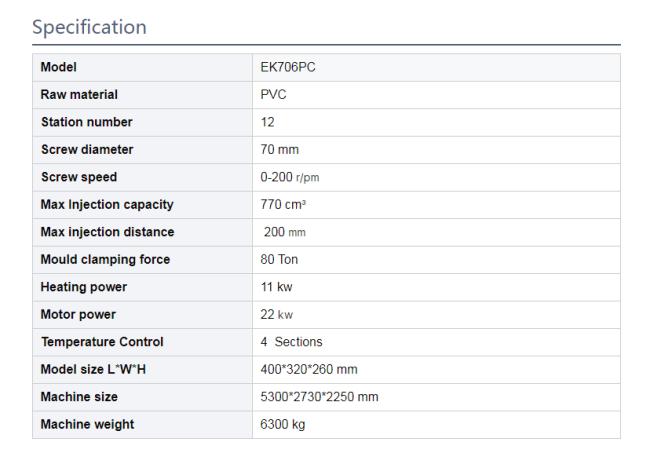Select the 770 cm³ value

pos(283,204)
